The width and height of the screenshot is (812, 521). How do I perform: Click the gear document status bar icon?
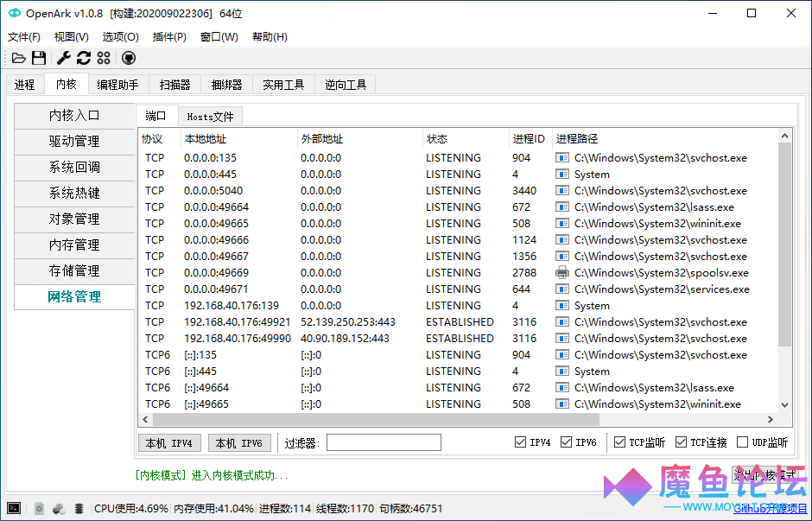(40, 509)
